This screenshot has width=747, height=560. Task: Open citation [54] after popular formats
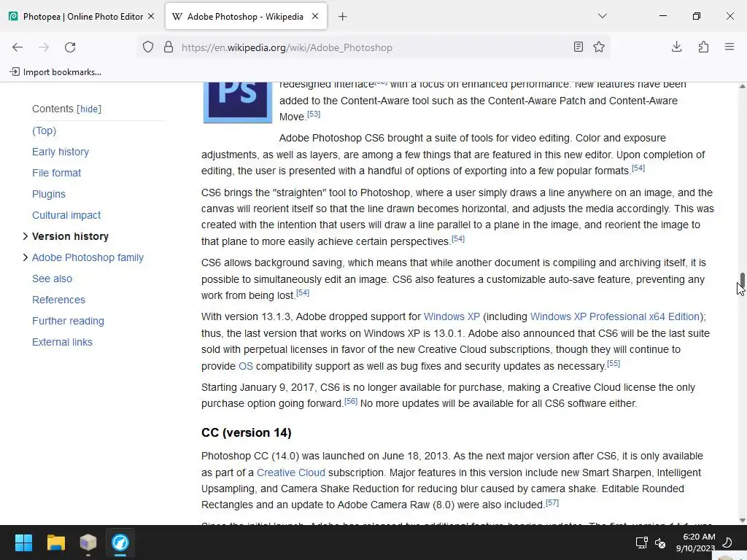click(638, 168)
